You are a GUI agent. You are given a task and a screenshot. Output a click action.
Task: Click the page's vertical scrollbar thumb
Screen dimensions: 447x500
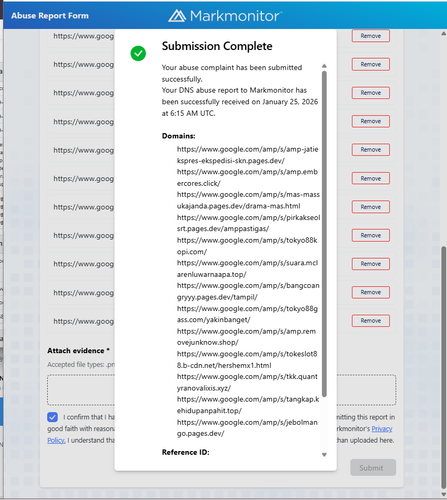tap(443, 367)
